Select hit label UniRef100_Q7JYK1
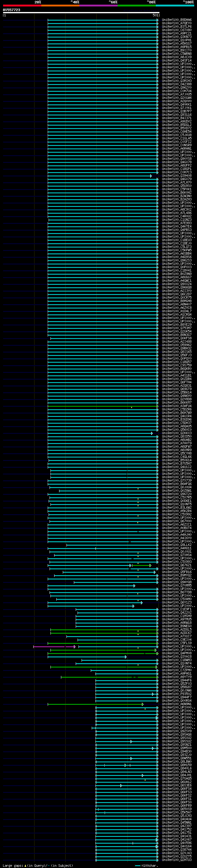 pos(177,108)
